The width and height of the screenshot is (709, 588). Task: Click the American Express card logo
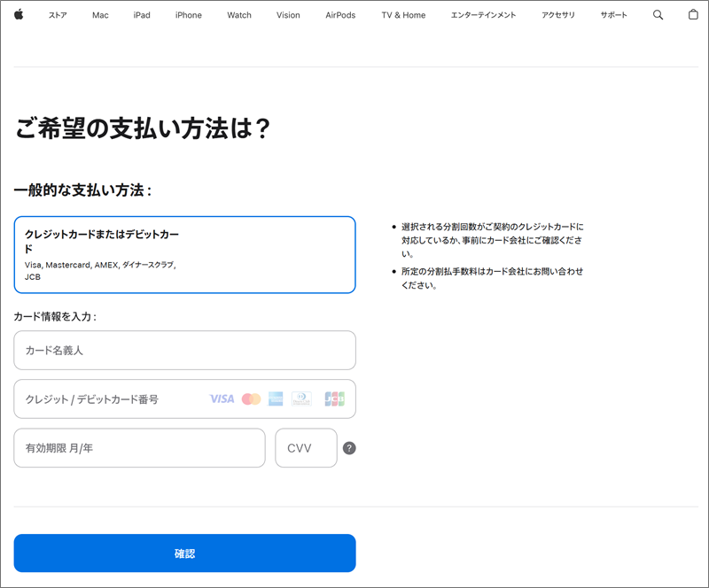pos(276,399)
